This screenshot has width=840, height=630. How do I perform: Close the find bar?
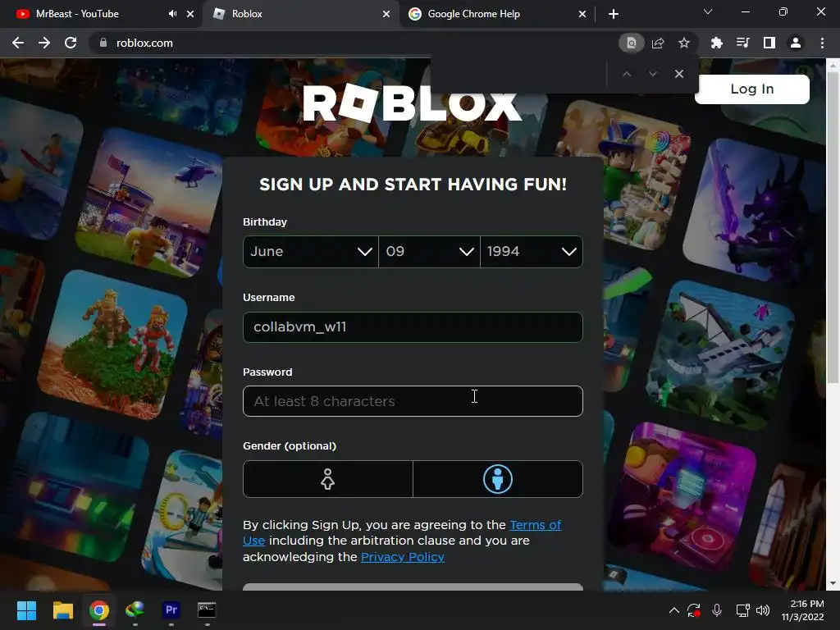coord(678,74)
